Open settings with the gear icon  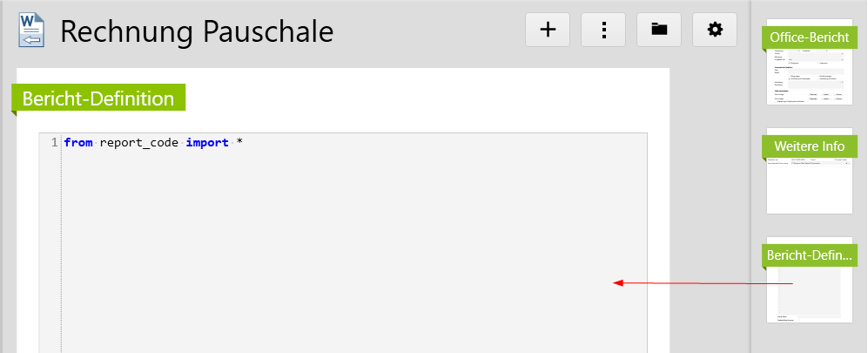[x=715, y=30]
